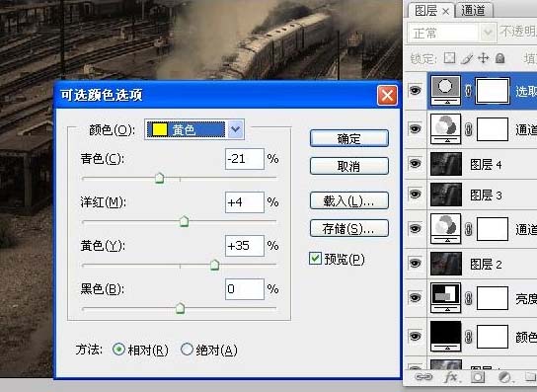Click the 载入(L)... button
This screenshot has width=537, height=392.
[x=349, y=200]
